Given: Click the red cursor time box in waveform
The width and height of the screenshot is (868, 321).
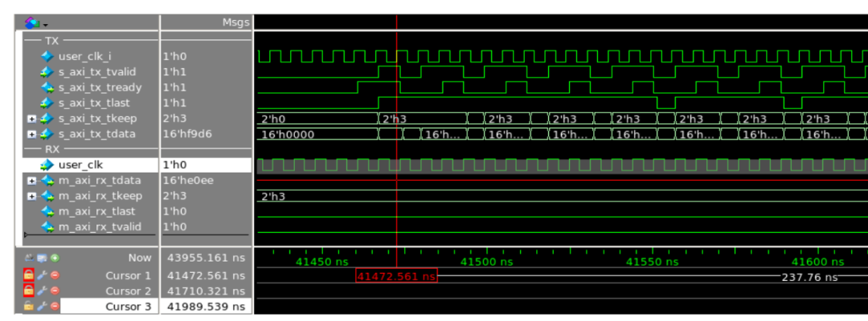Looking at the screenshot, I should click(x=396, y=275).
